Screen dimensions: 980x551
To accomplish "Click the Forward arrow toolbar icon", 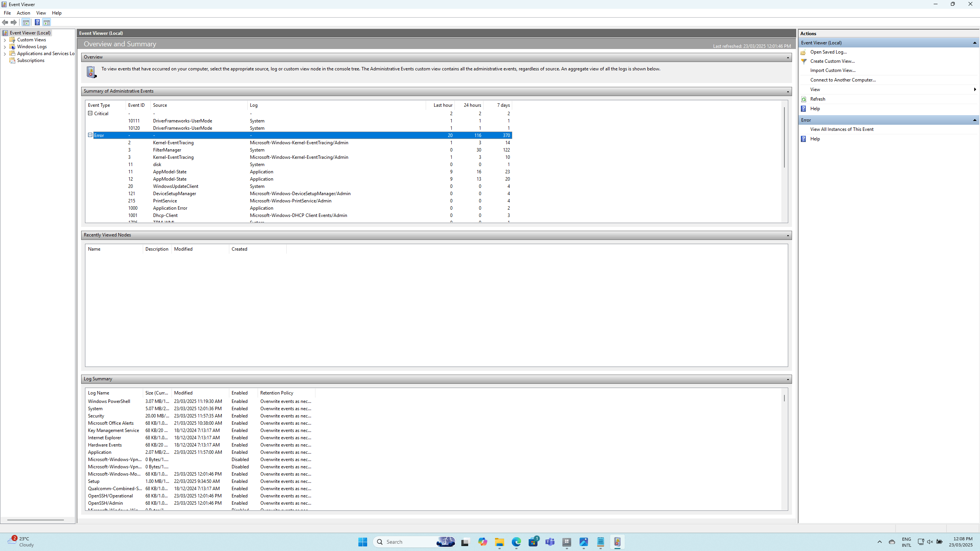I will coord(14,23).
